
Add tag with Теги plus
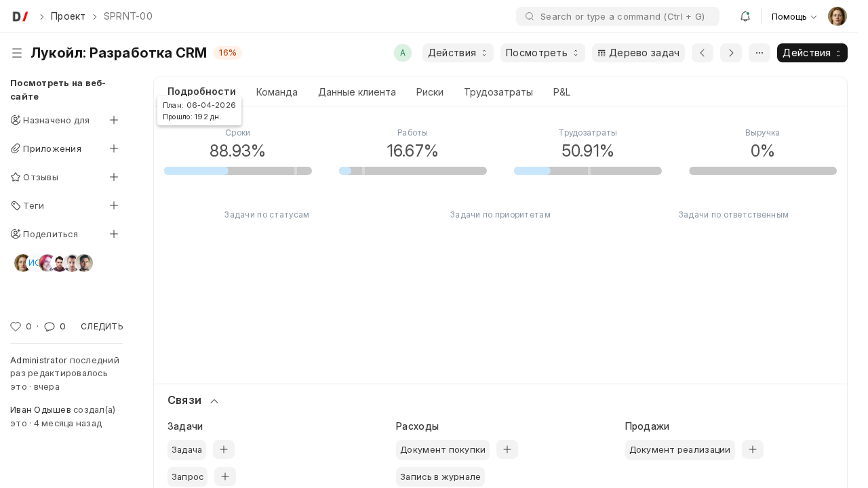pyautogui.click(x=114, y=205)
